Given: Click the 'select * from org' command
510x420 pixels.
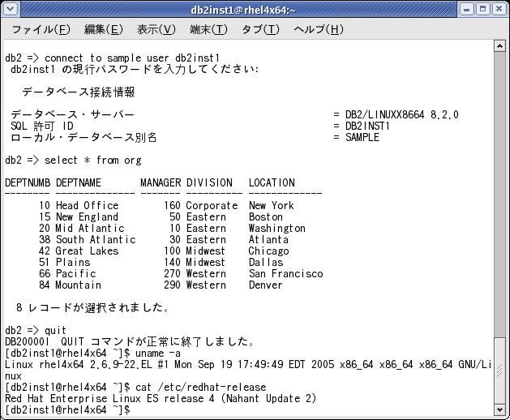Looking at the screenshot, I should tap(93, 161).
